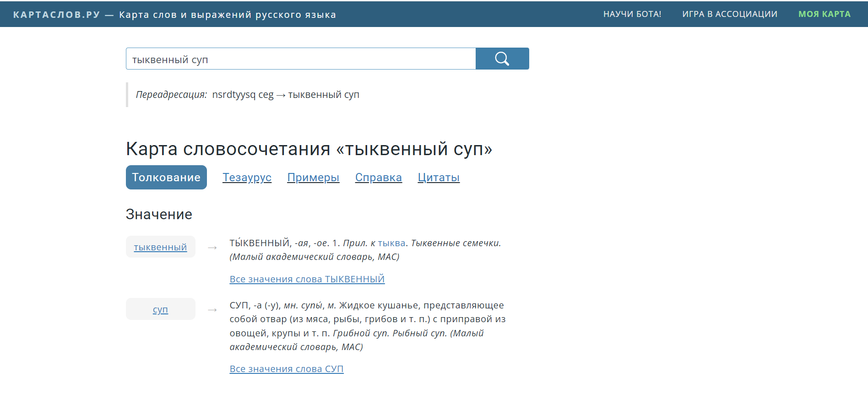Follow the «тыква» link in the definition
The width and height of the screenshot is (868, 394).
[x=391, y=243]
